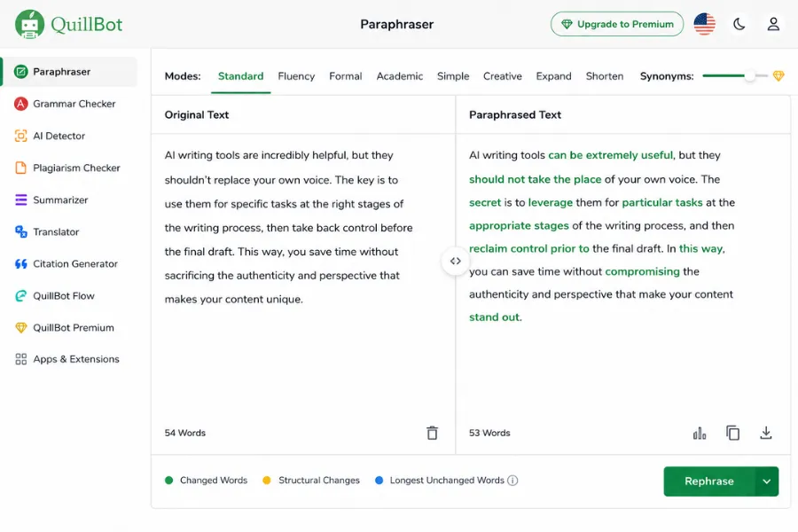Click the Grammar Checker sidebar label
Image resolution: width=798 pixels, height=532 pixels.
(74, 104)
